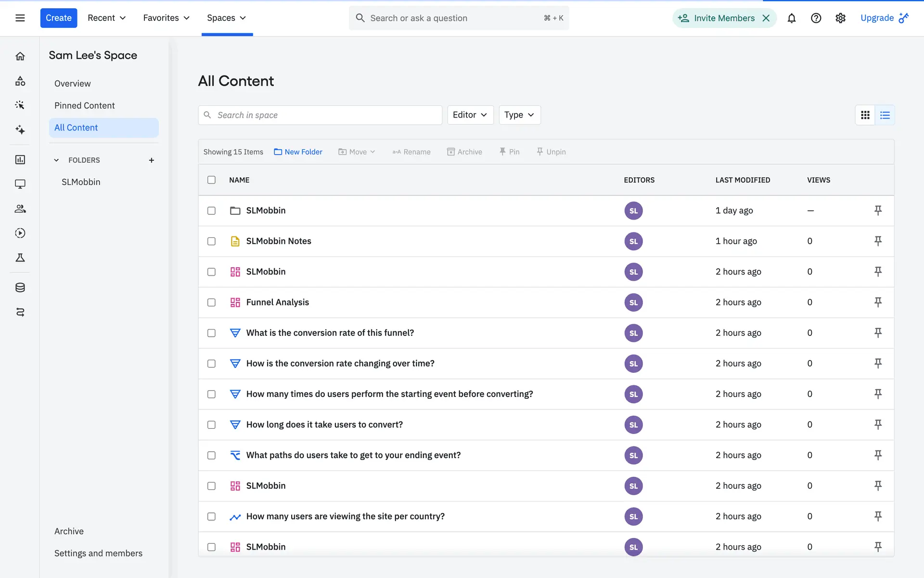
Task: Click the home icon in left sidebar
Action: click(20, 56)
